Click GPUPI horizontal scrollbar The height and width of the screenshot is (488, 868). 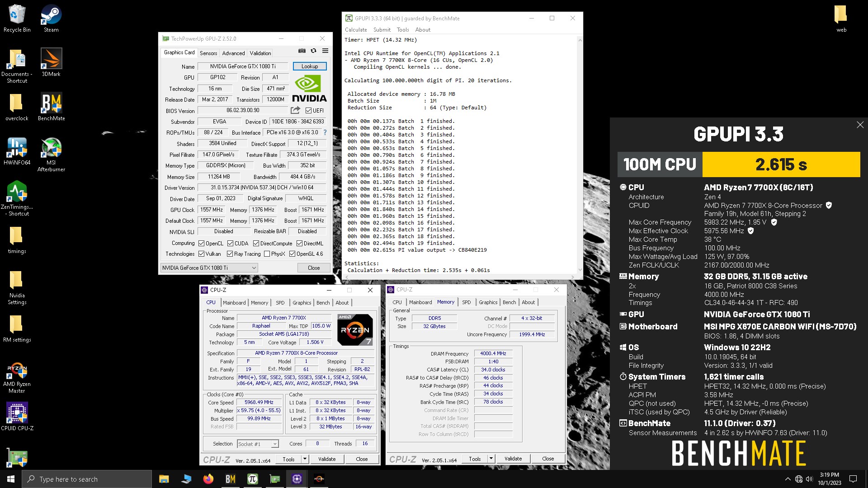click(460, 277)
